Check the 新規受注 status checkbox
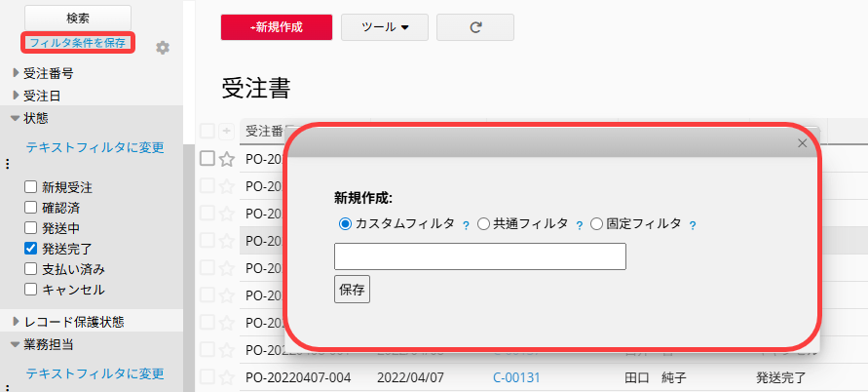The image size is (868, 392). point(31,186)
